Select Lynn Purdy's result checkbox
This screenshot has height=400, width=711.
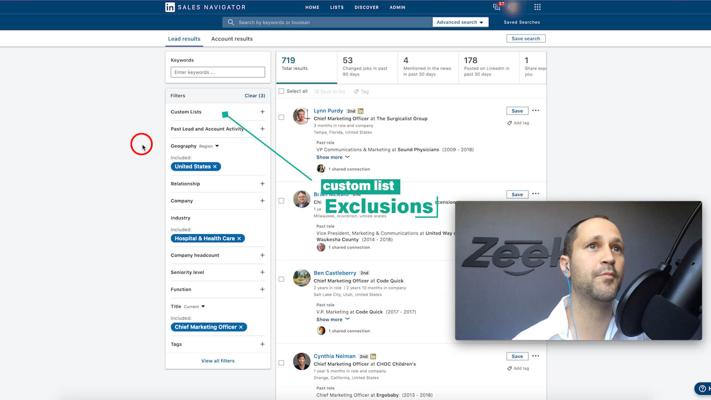[x=282, y=117]
